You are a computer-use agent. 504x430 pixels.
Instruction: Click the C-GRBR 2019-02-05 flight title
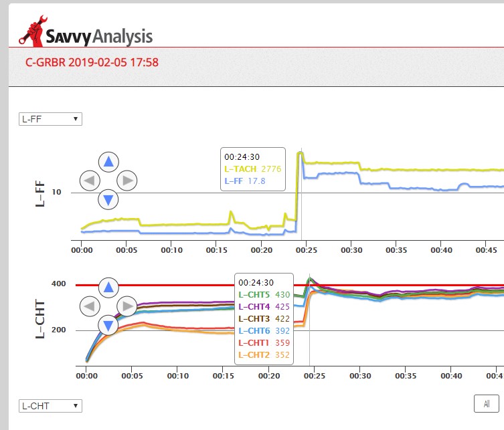(x=92, y=63)
